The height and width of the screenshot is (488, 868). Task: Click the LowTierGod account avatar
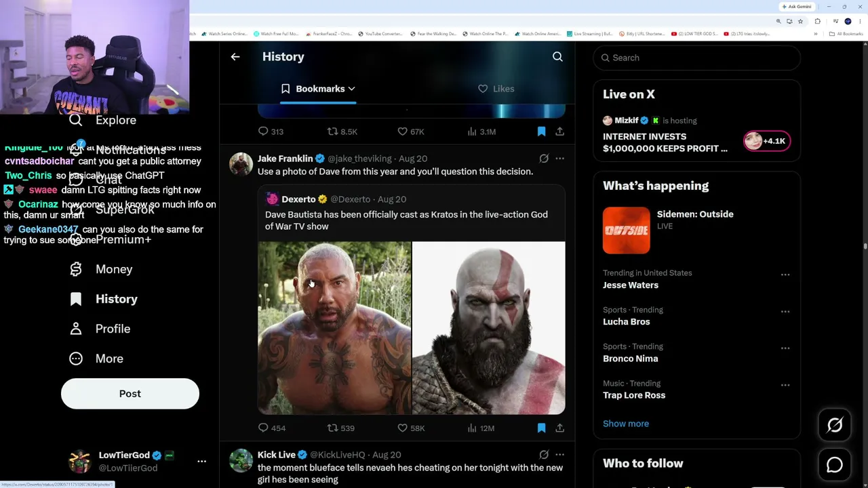pos(80,461)
